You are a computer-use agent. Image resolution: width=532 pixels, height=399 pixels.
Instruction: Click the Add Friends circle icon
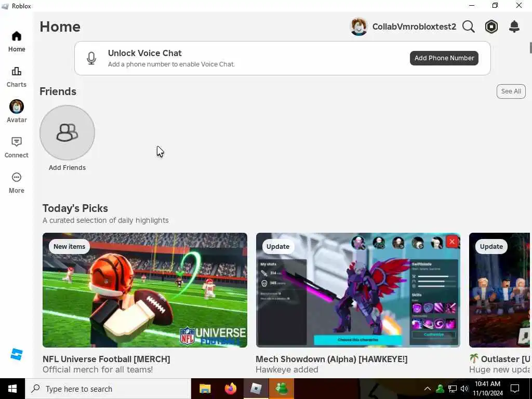[67, 132]
